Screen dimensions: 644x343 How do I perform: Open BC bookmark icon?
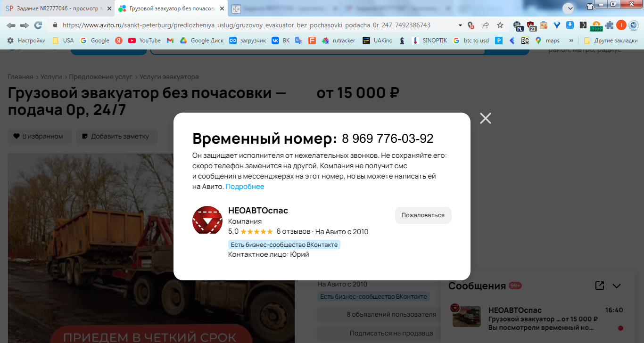[525, 41]
